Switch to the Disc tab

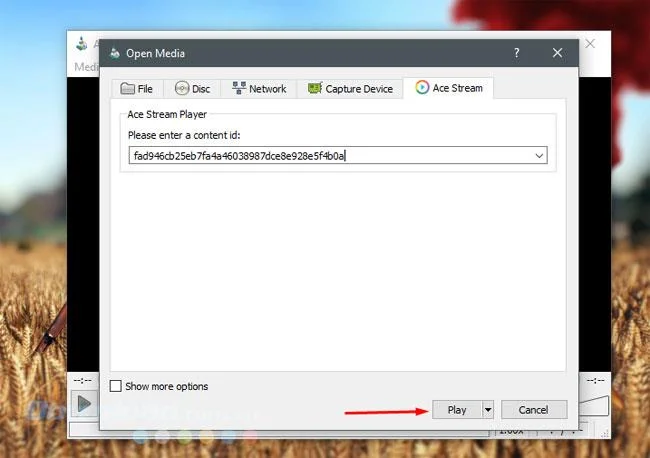pos(192,89)
